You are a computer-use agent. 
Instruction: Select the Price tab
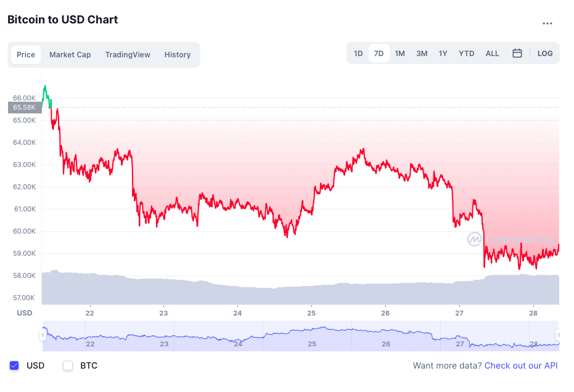(x=26, y=54)
